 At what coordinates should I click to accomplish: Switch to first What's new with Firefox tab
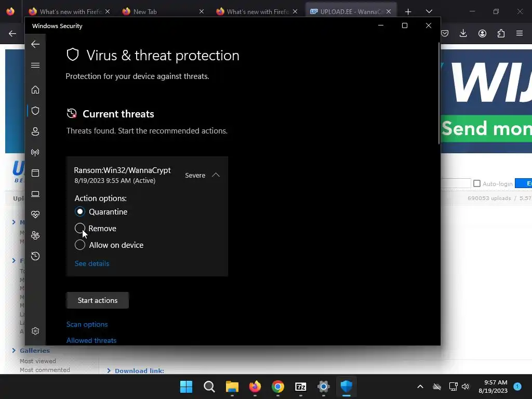click(70, 11)
